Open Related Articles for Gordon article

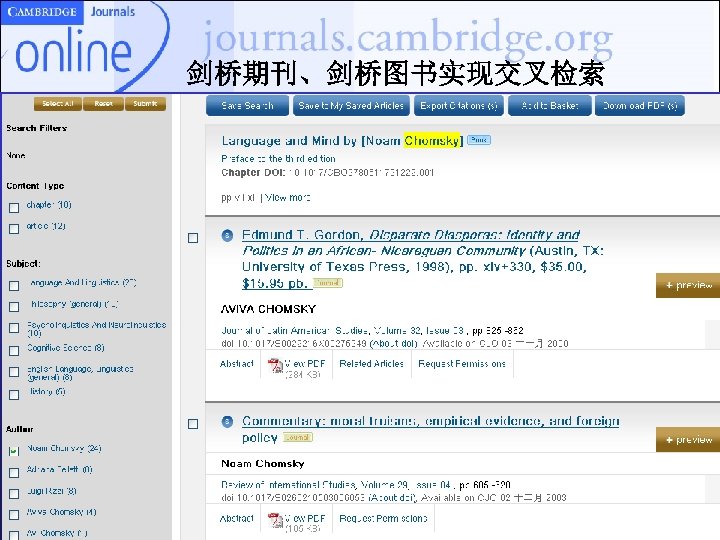point(371,364)
